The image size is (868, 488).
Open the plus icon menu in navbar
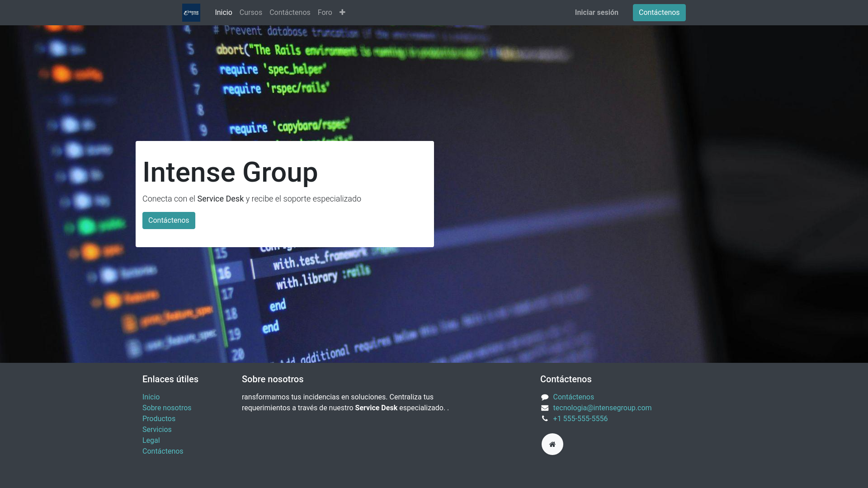[x=342, y=12]
